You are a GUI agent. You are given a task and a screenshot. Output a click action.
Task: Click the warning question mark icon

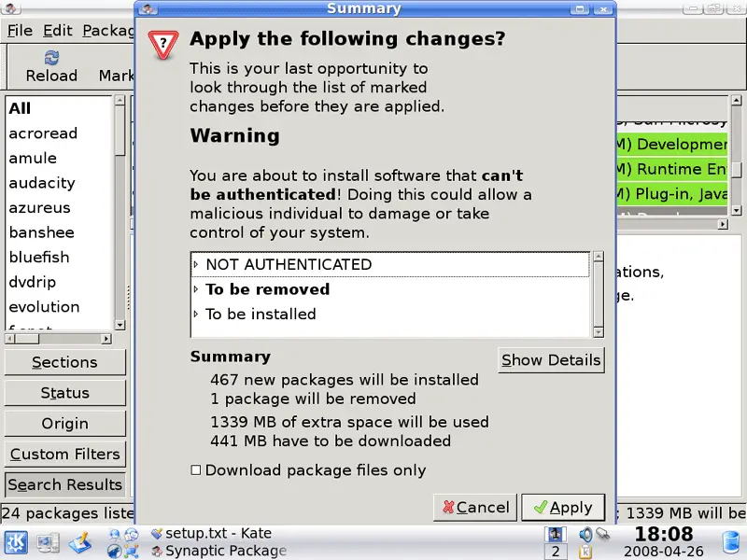tap(164, 43)
